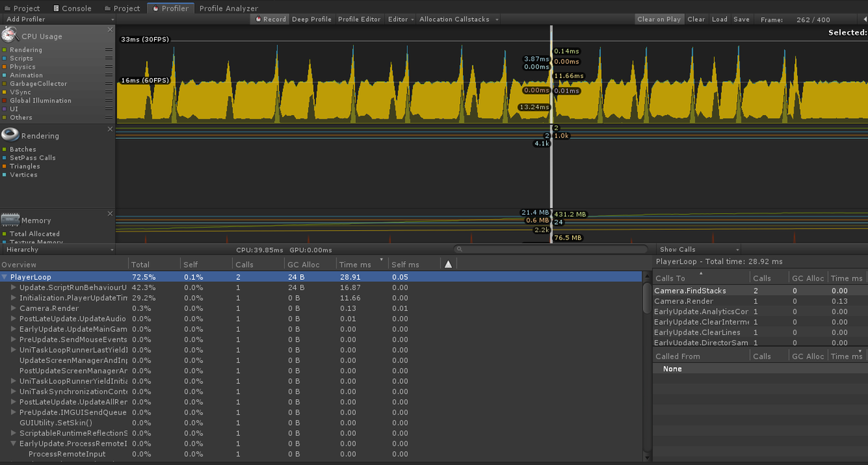This screenshot has height=465, width=868.
Task: Click the search magnifier in hierarchy search
Action: [459, 249]
